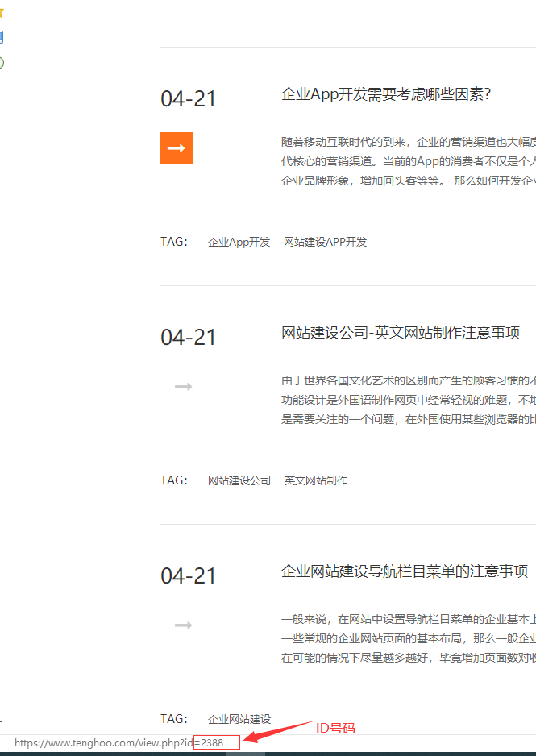Image resolution: width=536 pixels, height=756 pixels.
Task: Open article 网站建设公司-英文网站制作注意事项
Action: (x=401, y=333)
